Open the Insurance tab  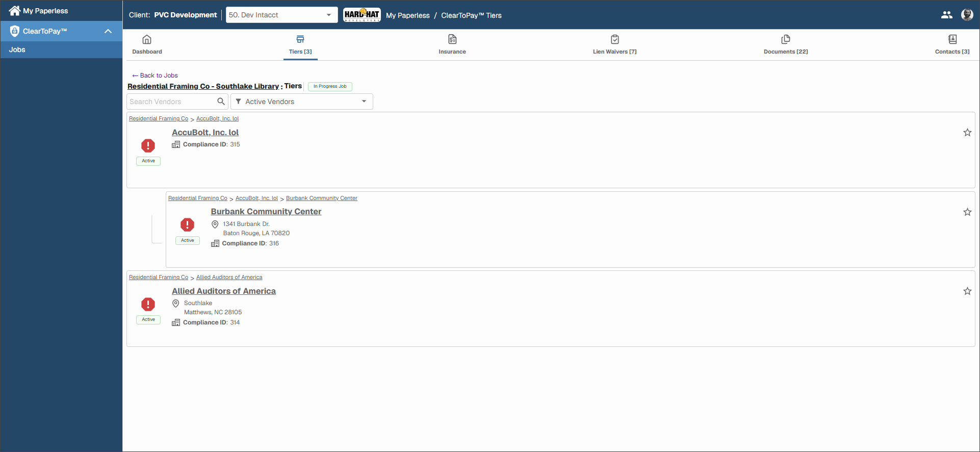click(x=452, y=44)
